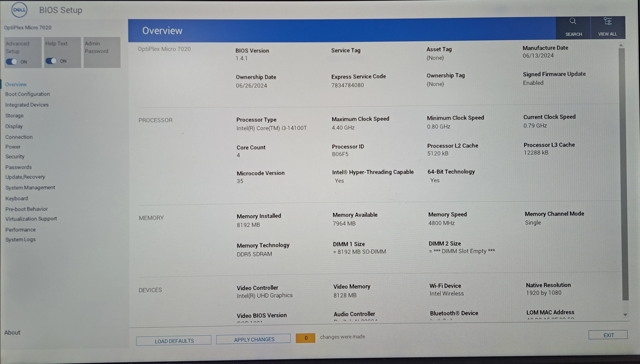Go to Power settings
Screen dimensions: 640x364
[x=13, y=147]
